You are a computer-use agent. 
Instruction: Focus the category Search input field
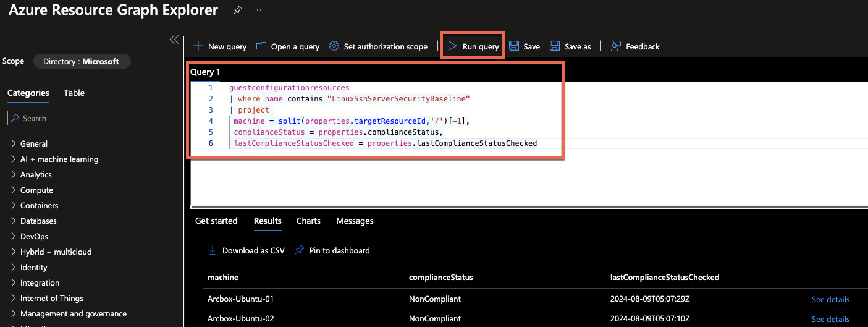[91, 118]
